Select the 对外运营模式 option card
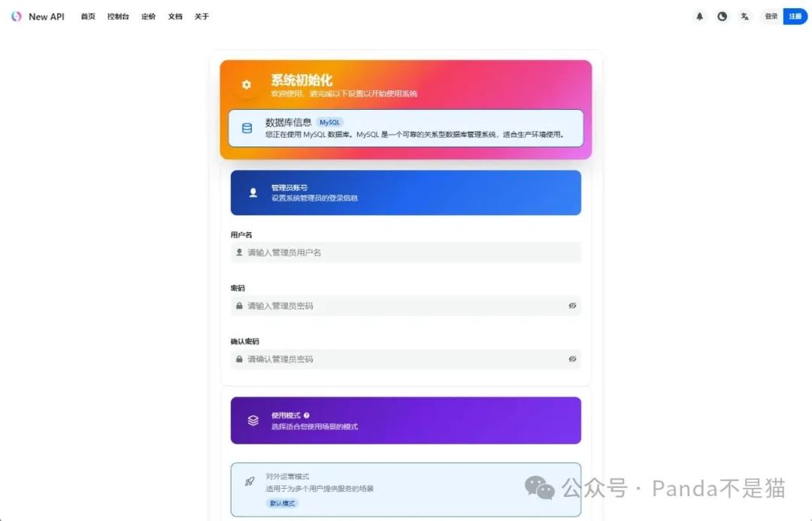 coord(406,489)
